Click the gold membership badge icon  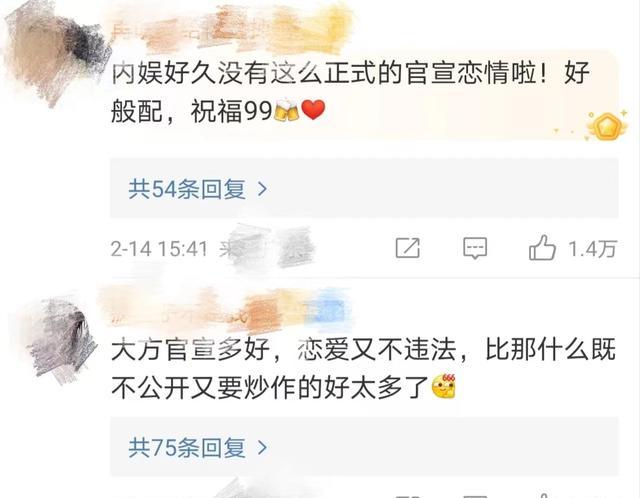[x=607, y=126]
